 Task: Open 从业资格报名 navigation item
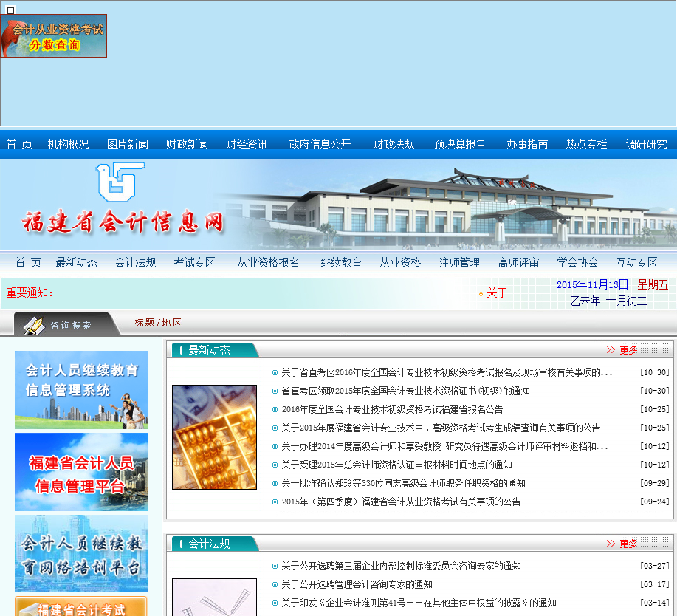pyautogui.click(x=268, y=263)
